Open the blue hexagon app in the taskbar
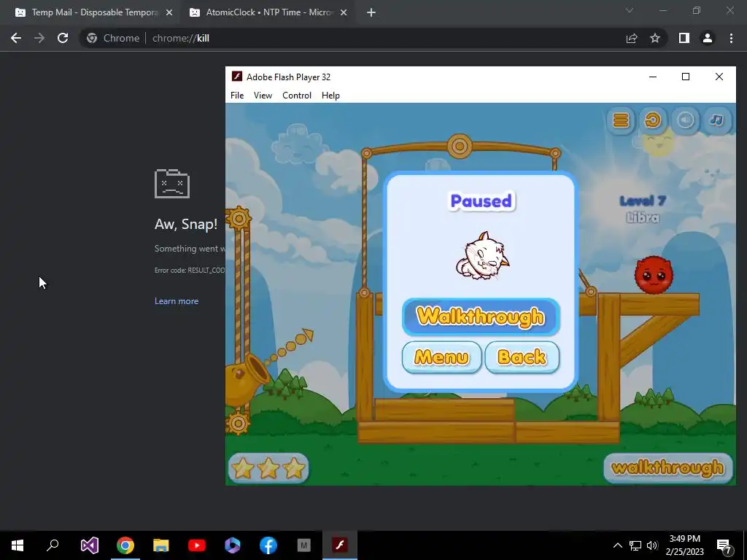Image resolution: width=747 pixels, height=560 pixels. [x=232, y=545]
